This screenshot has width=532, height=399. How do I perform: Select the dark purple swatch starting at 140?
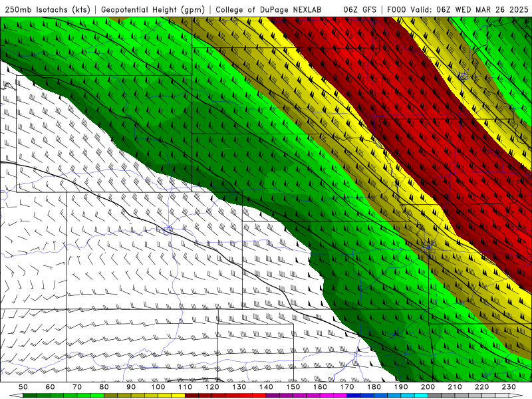[x=273, y=396]
